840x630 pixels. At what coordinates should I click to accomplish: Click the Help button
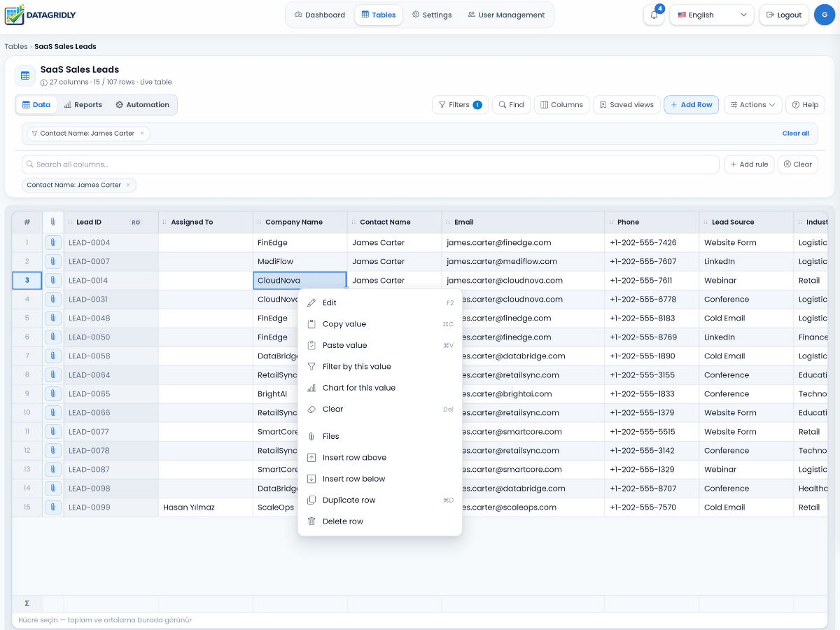(805, 104)
